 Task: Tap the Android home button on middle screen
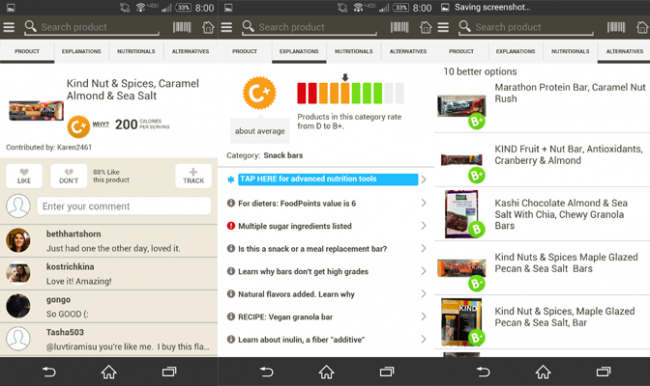(x=326, y=372)
